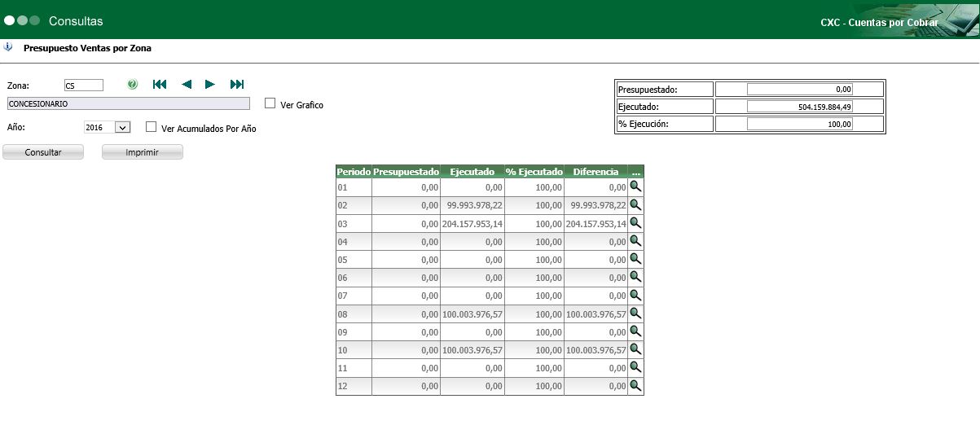The height and width of the screenshot is (434, 980).
Task: Open detail magnifier for period 08
Action: [636, 313]
